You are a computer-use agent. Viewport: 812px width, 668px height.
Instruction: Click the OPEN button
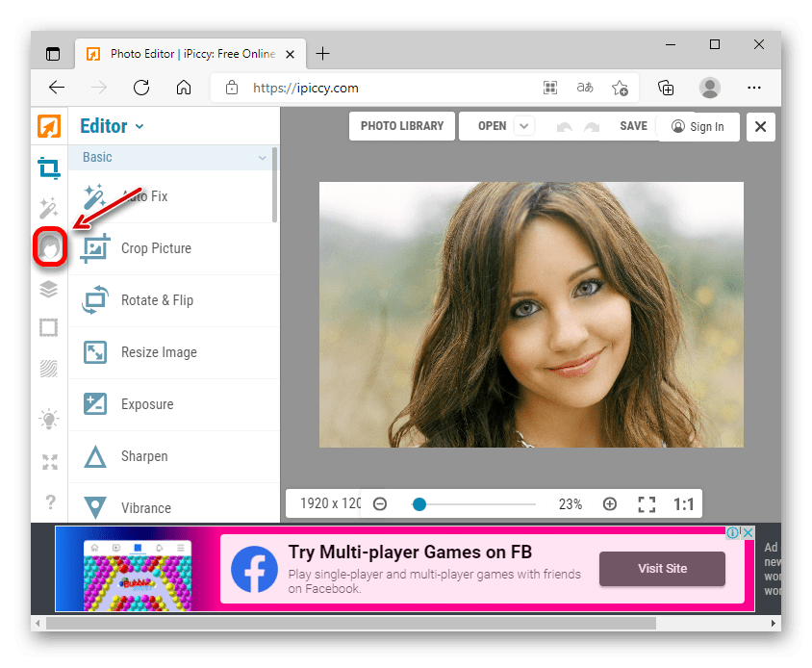pos(492,126)
